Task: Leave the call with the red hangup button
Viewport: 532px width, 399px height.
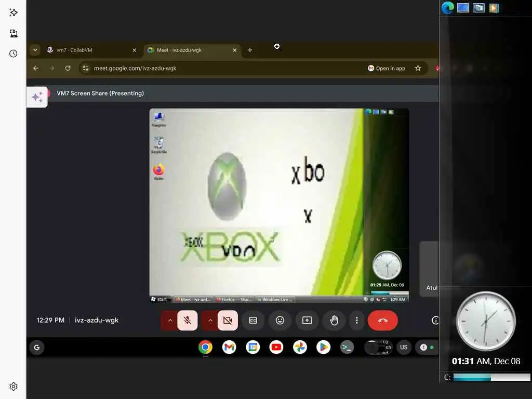Action: [383, 320]
